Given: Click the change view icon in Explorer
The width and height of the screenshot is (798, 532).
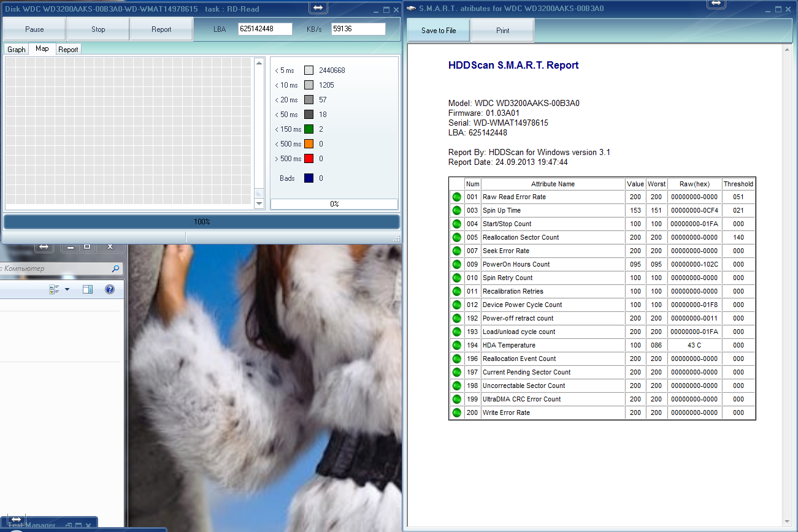Looking at the screenshot, I should [54, 289].
